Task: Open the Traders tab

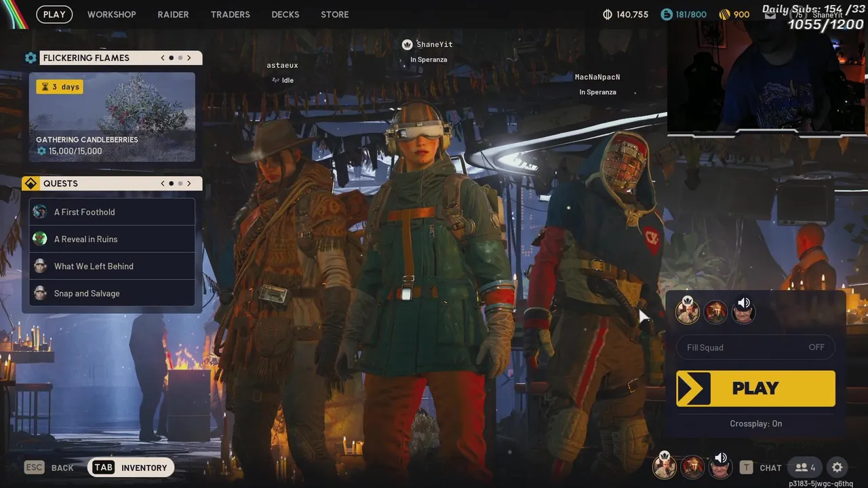Action: coord(230,14)
